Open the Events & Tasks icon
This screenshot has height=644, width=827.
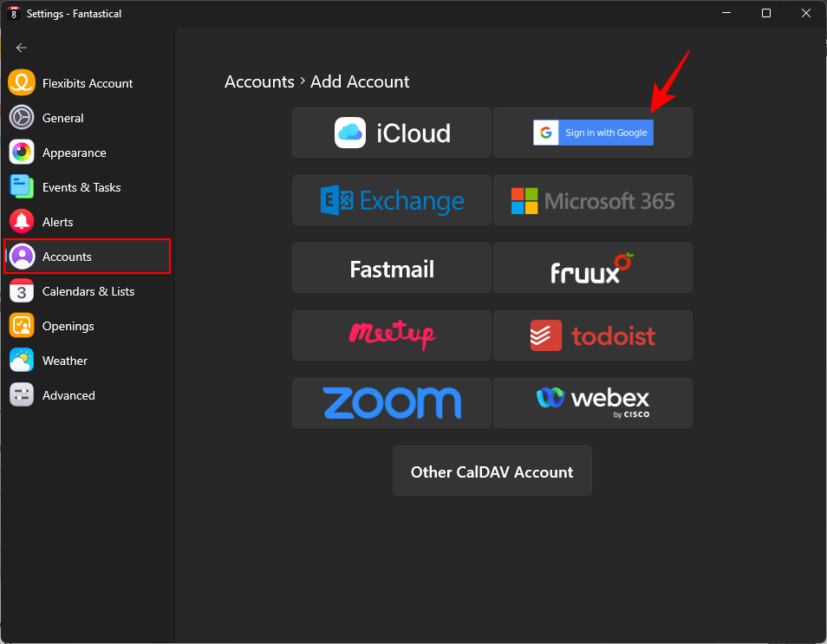(22, 187)
